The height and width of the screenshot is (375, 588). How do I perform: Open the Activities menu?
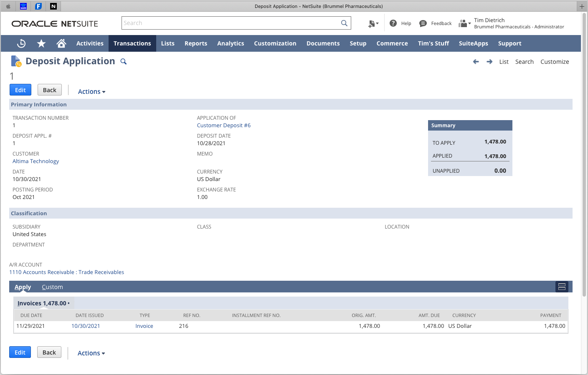coord(90,43)
